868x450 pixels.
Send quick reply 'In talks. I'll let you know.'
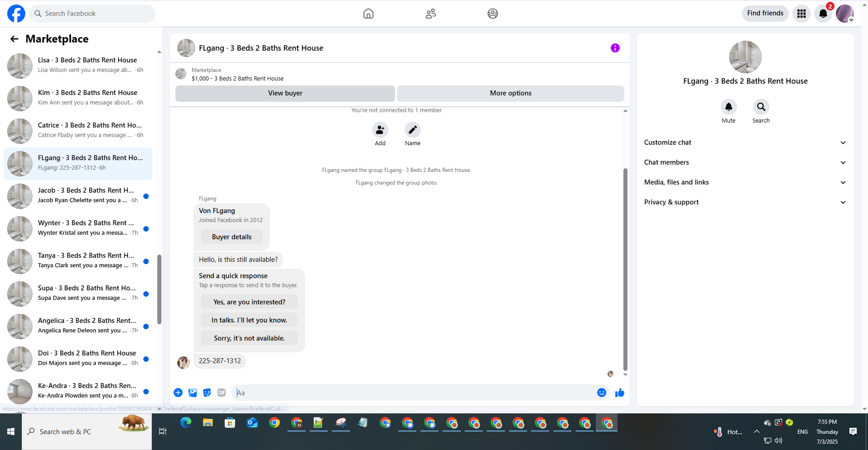point(250,320)
